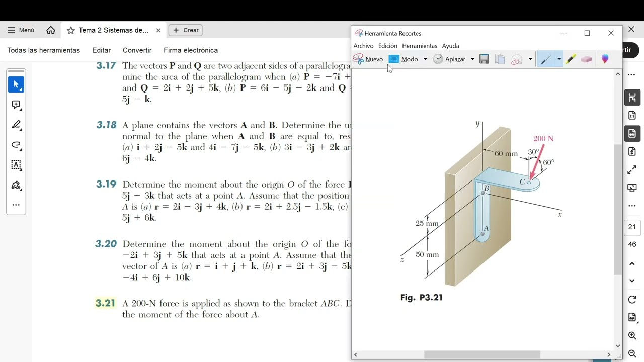Close the Herramienta Recortes window
This screenshot has height=362, width=644.
coord(611,33)
